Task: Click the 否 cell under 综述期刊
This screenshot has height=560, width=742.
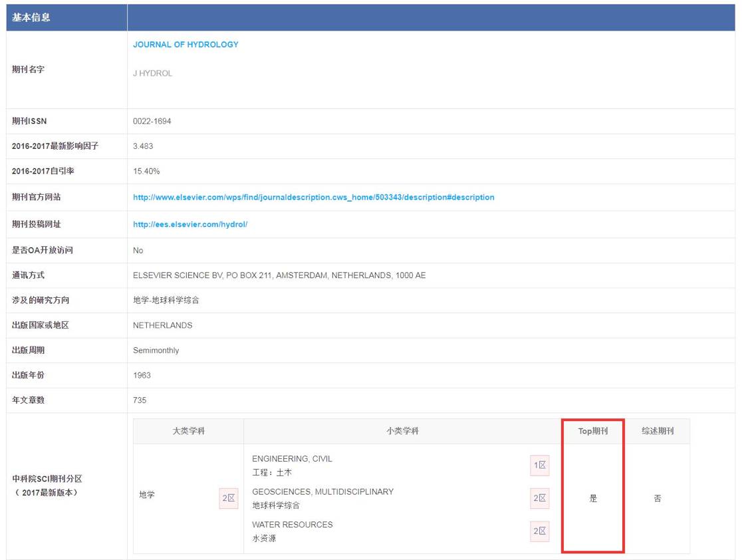Action: click(x=658, y=498)
